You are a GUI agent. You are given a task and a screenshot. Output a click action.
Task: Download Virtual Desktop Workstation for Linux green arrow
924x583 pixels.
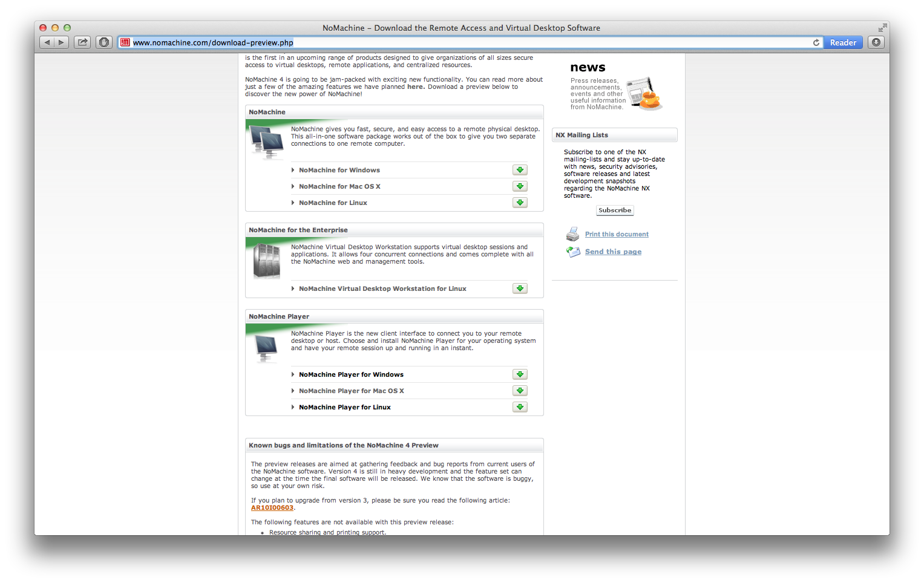(520, 288)
